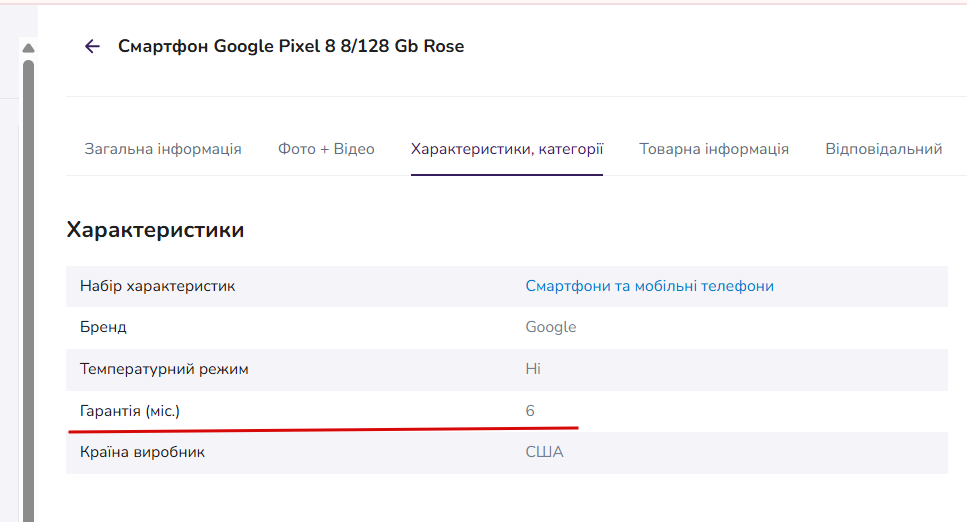Screen dimensions: 967x522
Task: Click the Google brand value
Action: coord(551,327)
